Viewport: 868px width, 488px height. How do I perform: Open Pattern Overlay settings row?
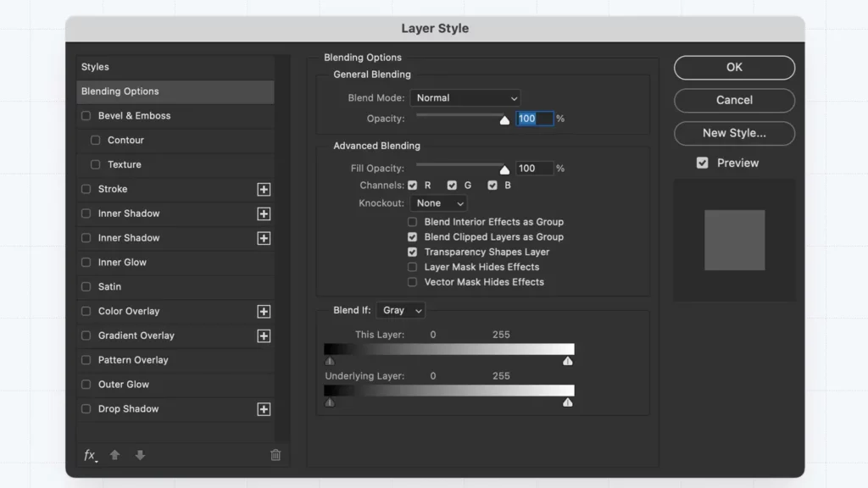(x=175, y=359)
